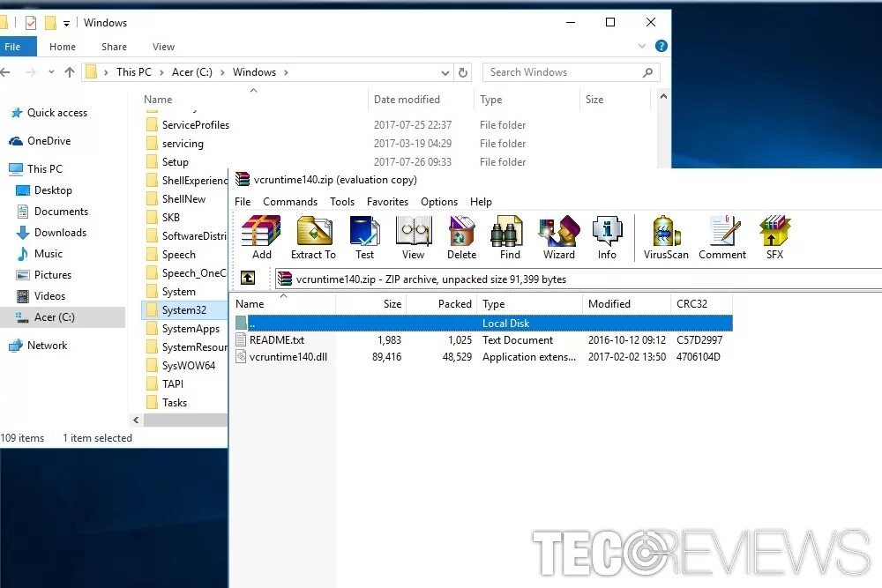Viewport: 882px width, 588px height.
Task: Select the Tasks folder
Action: (x=175, y=403)
